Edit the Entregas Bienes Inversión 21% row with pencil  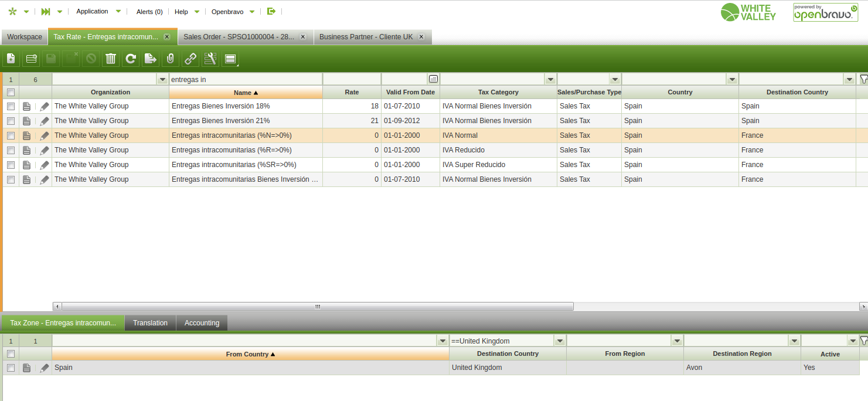[x=45, y=121]
